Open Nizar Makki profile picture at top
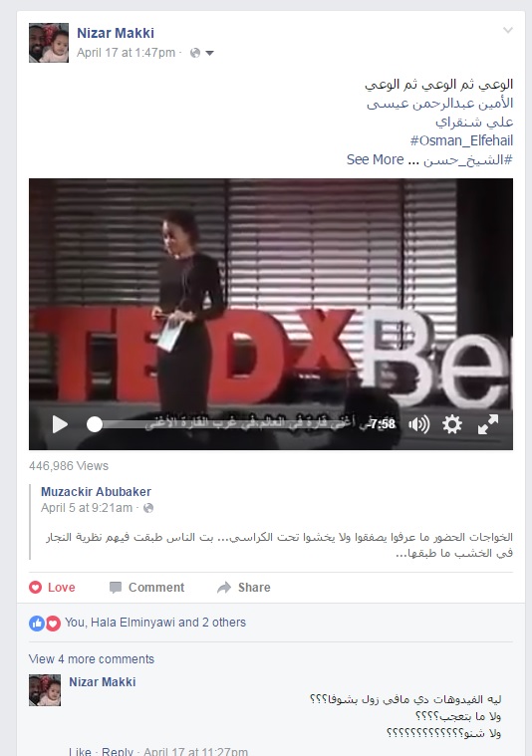The height and width of the screenshot is (756, 532). click(49, 43)
